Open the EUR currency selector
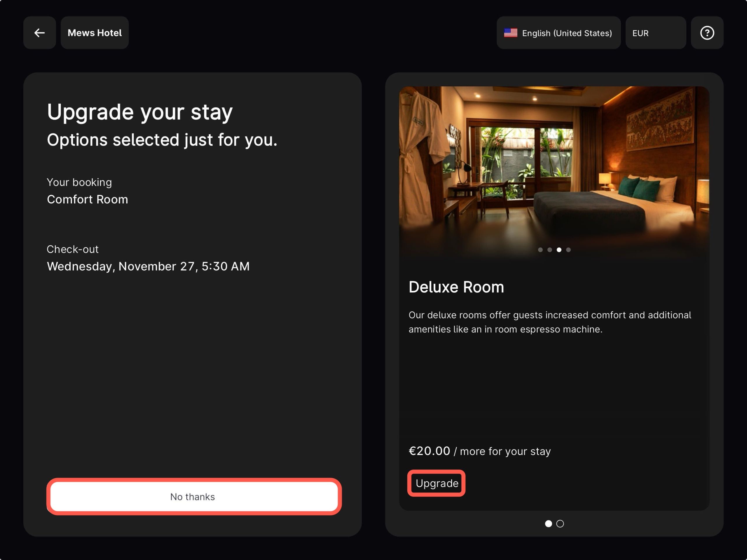 coord(655,33)
